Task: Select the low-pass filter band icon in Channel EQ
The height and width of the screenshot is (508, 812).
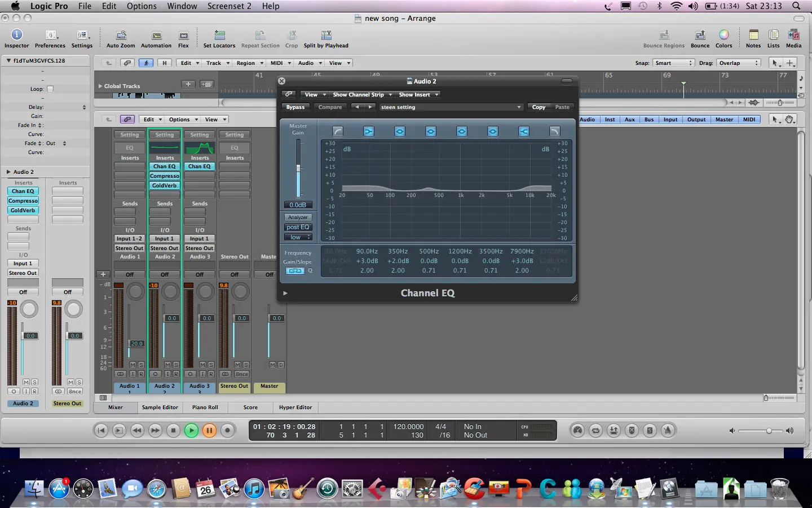Action: click(x=555, y=132)
